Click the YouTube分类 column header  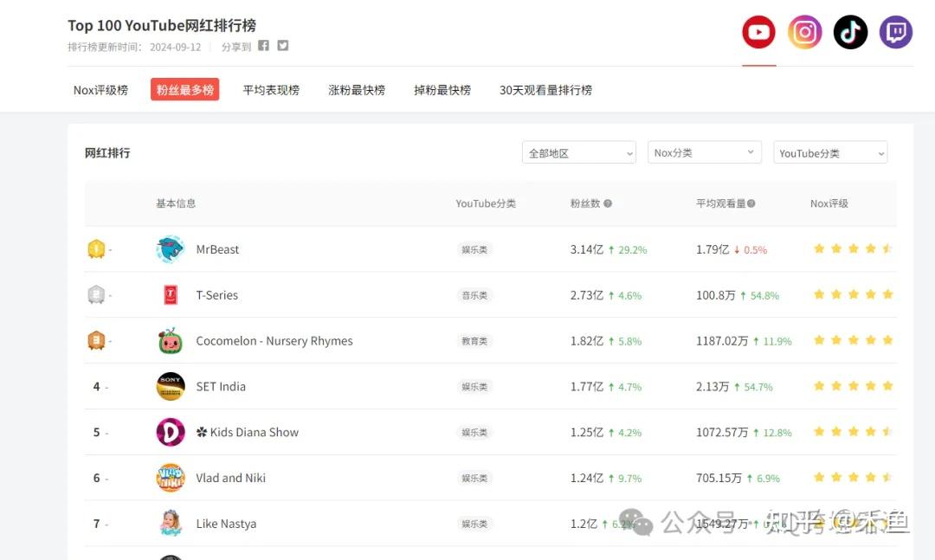486,203
